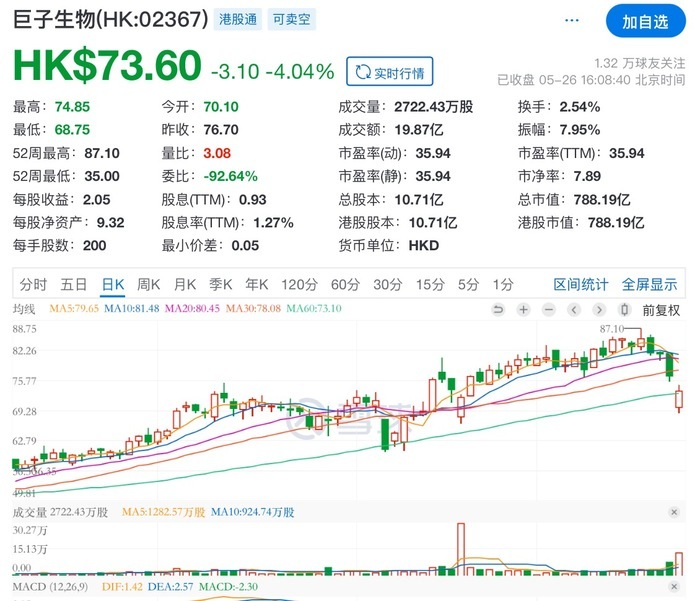The height and width of the screenshot is (601, 700).
Task: Click the MA5:79.65 legend value
Action: click(74, 309)
